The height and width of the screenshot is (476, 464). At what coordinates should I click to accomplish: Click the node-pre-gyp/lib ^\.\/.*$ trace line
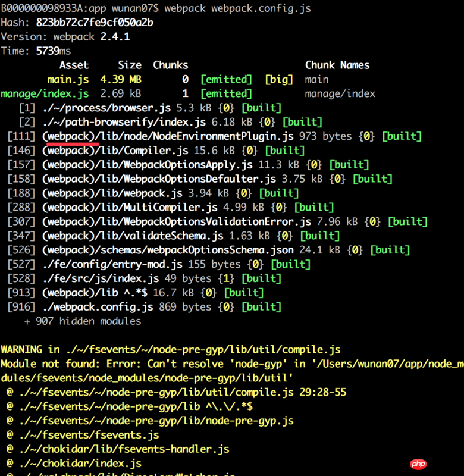pos(130,407)
